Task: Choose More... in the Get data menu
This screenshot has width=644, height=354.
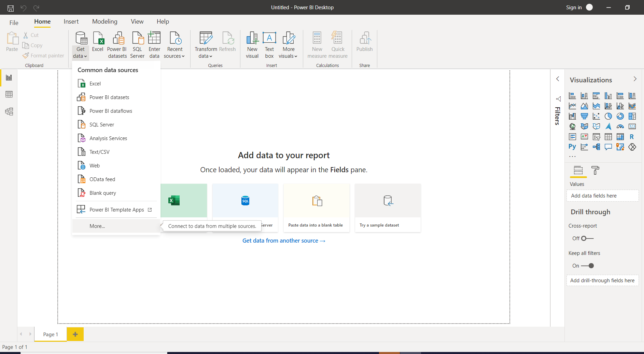Action: tap(97, 226)
